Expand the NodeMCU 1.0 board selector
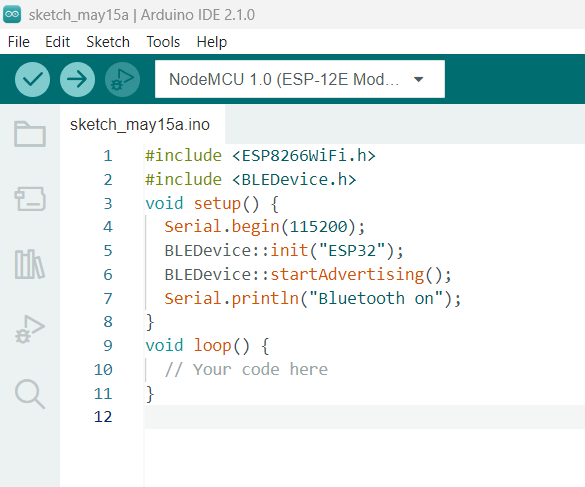The height and width of the screenshot is (487, 585). click(300, 79)
